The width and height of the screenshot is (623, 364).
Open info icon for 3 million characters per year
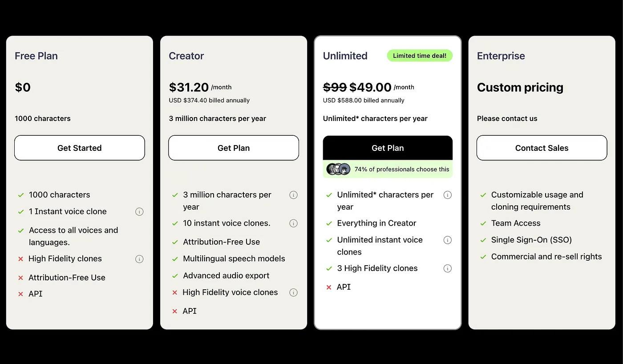293,195
